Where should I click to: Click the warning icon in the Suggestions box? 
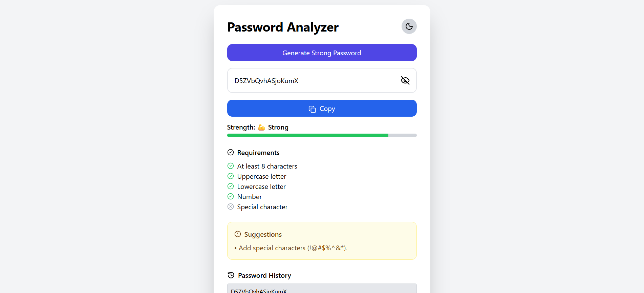point(237,234)
